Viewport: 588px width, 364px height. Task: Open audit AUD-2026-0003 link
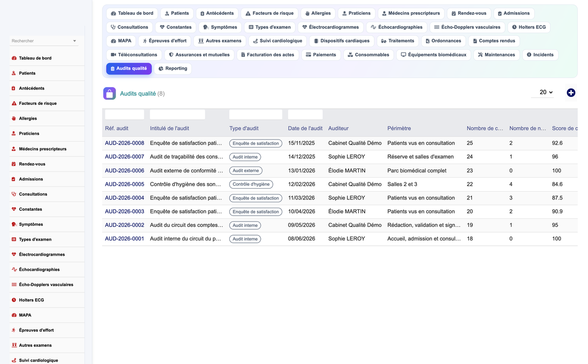click(x=124, y=212)
